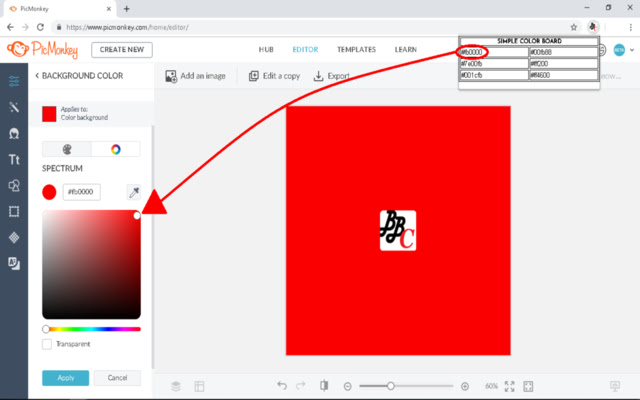Open the Chrome three-dot menu
640x400 pixels.
(x=630, y=27)
